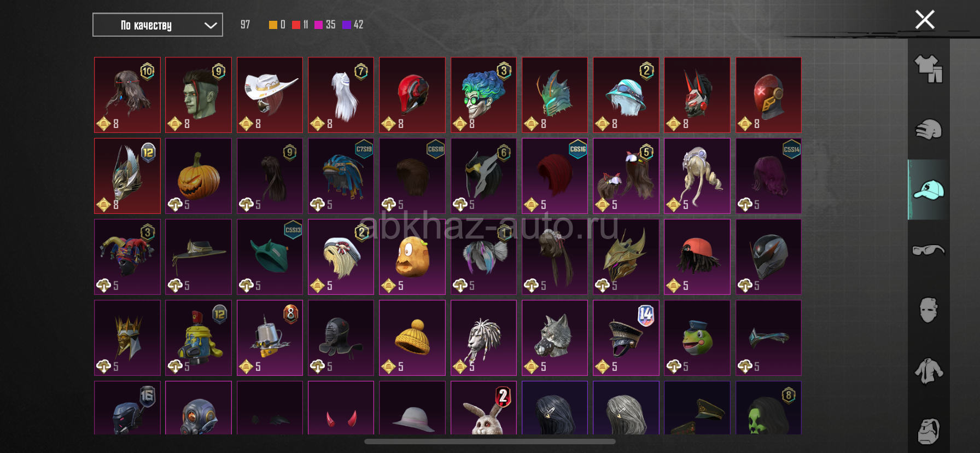Select the green frog head item
The image size is (980, 453).
point(697,338)
